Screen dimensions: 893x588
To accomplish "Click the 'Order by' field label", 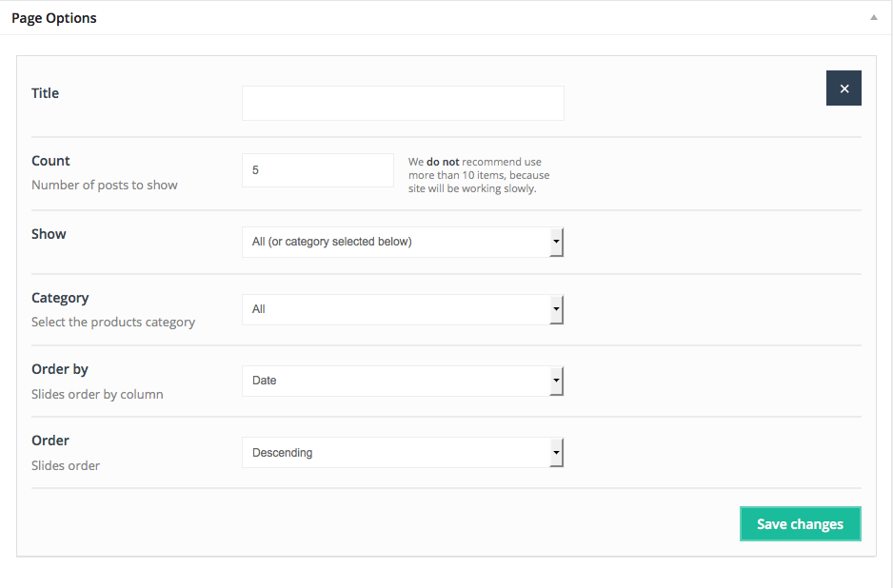I will coord(60,369).
